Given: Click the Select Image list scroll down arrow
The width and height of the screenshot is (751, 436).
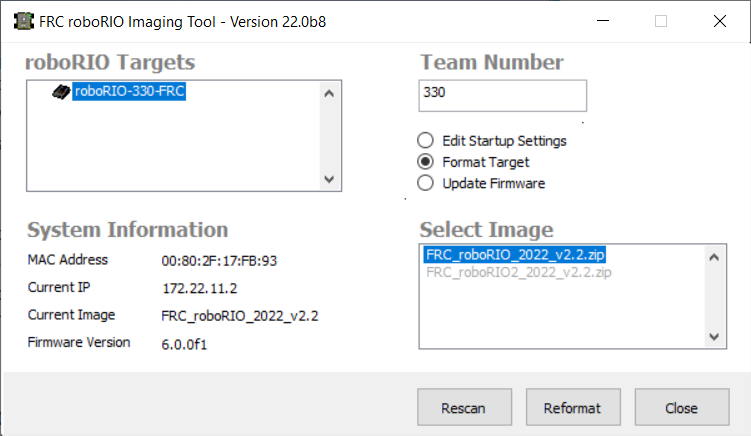Looking at the screenshot, I should [x=714, y=337].
